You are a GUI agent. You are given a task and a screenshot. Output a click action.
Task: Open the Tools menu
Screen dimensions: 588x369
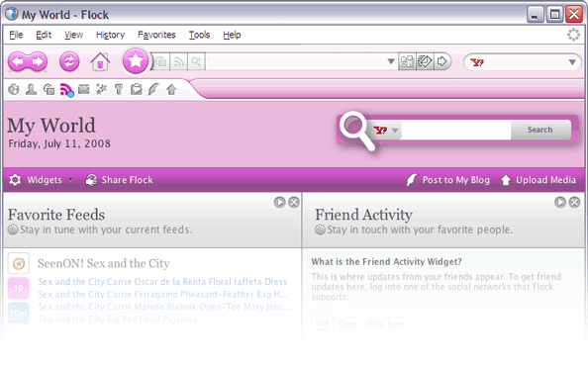click(x=199, y=35)
